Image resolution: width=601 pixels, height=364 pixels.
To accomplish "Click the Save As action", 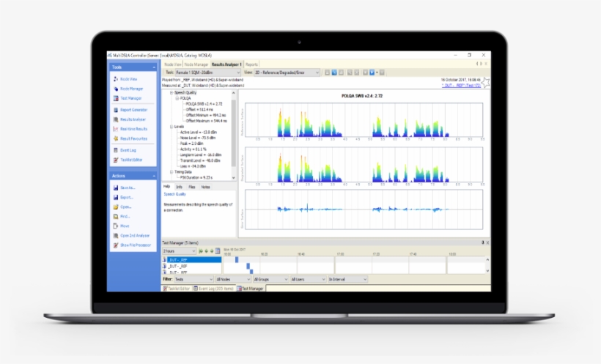I will [128, 187].
